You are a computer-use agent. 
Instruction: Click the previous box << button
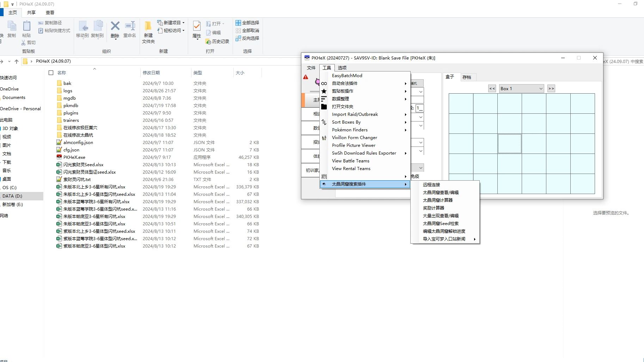pos(492,89)
